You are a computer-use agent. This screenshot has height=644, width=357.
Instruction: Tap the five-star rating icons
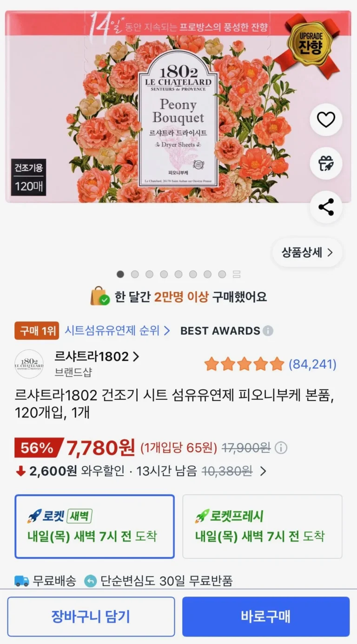click(x=244, y=364)
